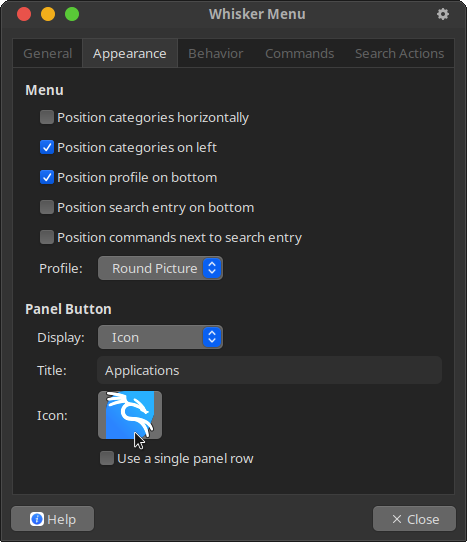Uncheck Position profile on bottom
467x542 pixels.
47,177
